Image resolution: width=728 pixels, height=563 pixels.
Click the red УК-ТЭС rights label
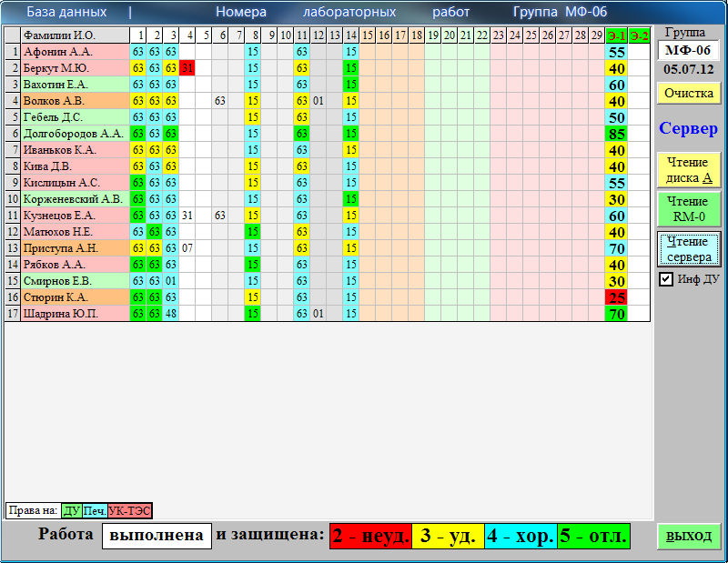coord(129,511)
